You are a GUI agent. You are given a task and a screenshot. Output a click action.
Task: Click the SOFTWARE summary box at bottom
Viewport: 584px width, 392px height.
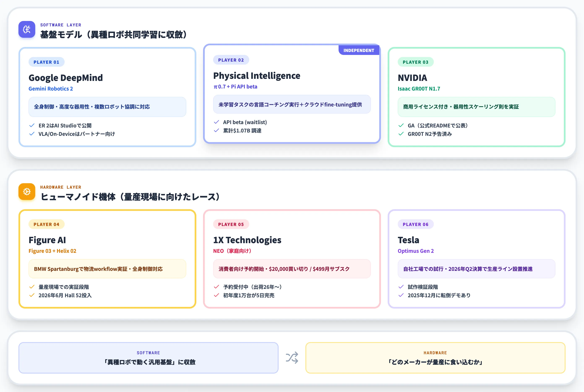pyautogui.click(x=148, y=358)
